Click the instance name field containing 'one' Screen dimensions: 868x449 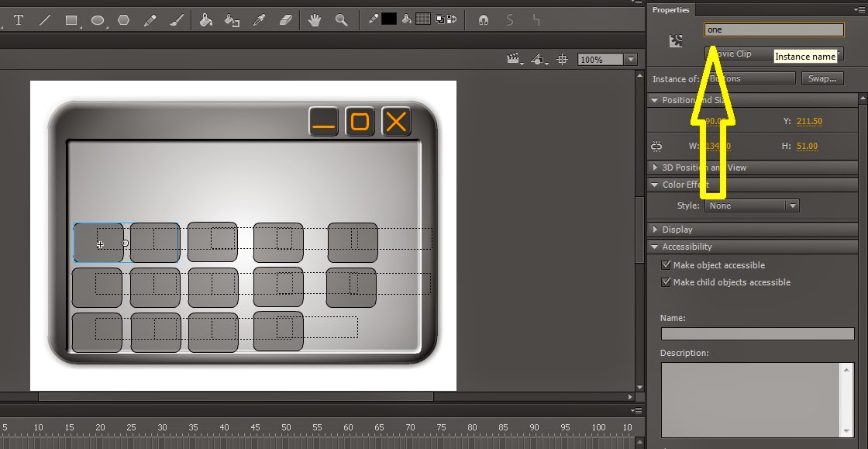click(774, 30)
